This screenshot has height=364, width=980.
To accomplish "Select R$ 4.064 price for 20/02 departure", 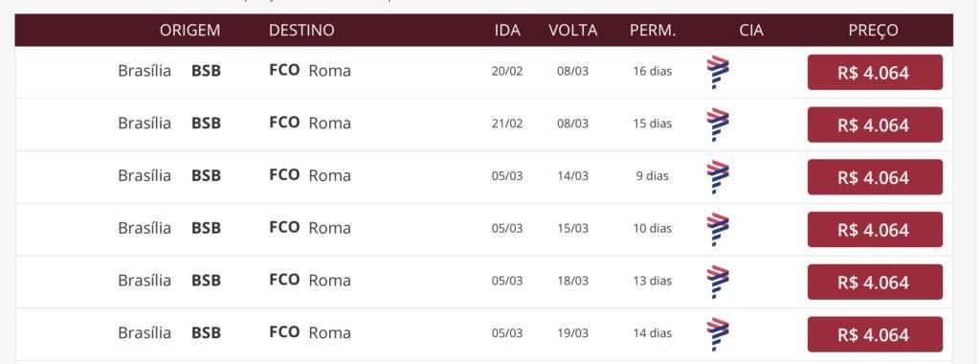I will (x=875, y=73).
